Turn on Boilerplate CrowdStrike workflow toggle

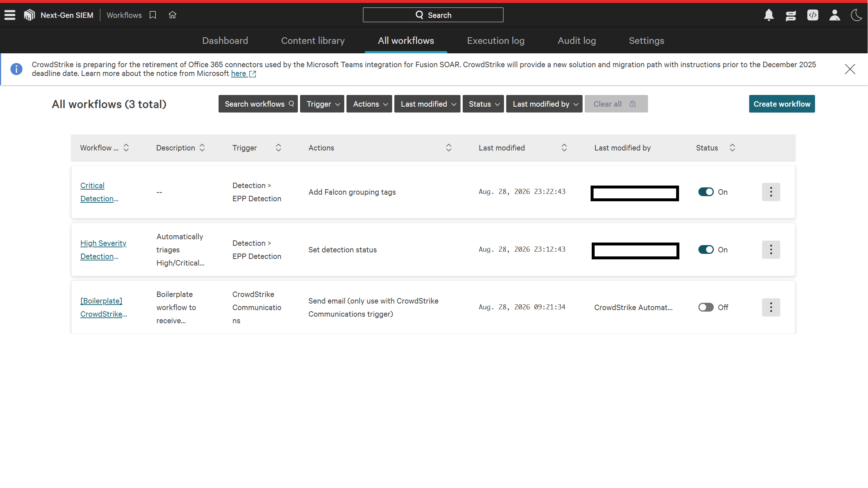click(x=706, y=307)
